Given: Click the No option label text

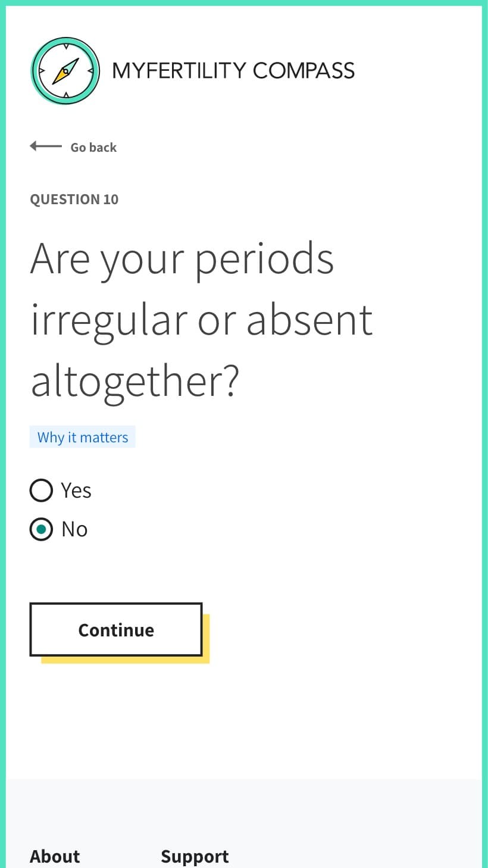Looking at the screenshot, I should 74,529.
